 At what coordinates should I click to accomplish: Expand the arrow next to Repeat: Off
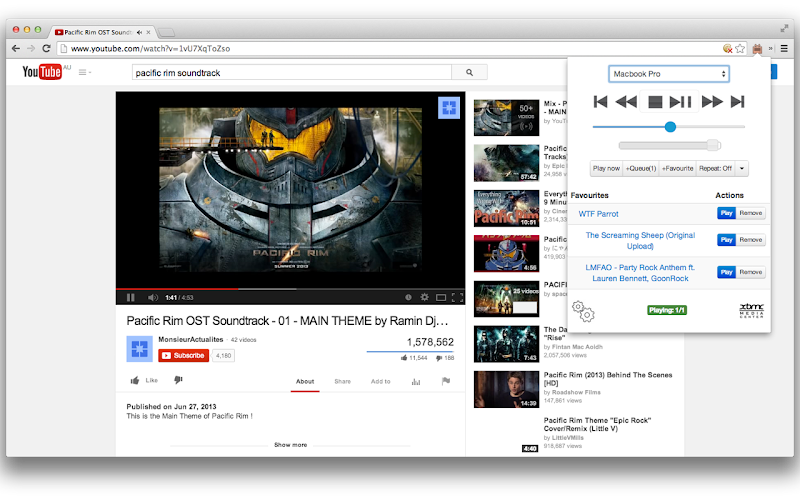(x=742, y=168)
